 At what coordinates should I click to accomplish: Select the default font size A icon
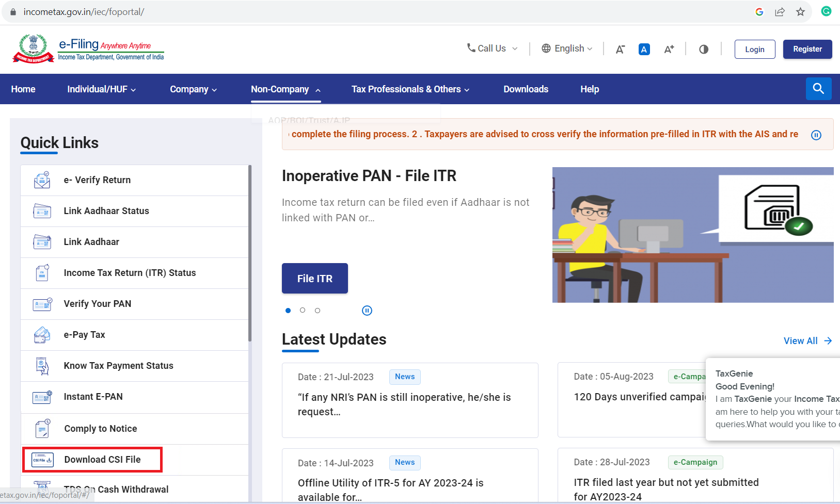click(x=644, y=50)
